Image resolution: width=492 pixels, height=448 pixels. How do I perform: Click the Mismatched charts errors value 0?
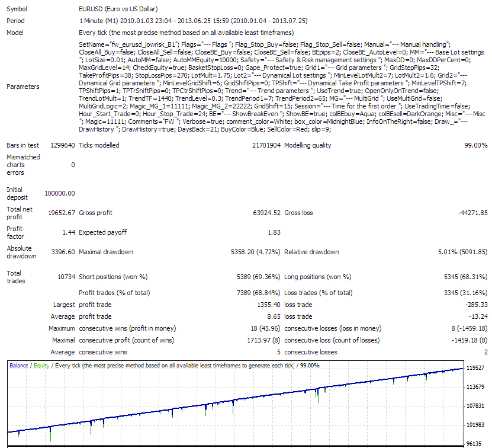(x=73, y=165)
